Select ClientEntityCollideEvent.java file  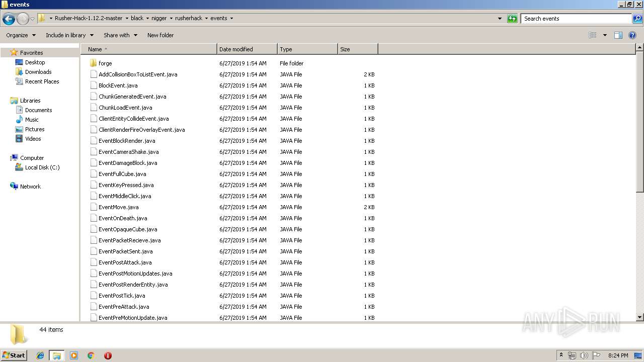(x=133, y=119)
